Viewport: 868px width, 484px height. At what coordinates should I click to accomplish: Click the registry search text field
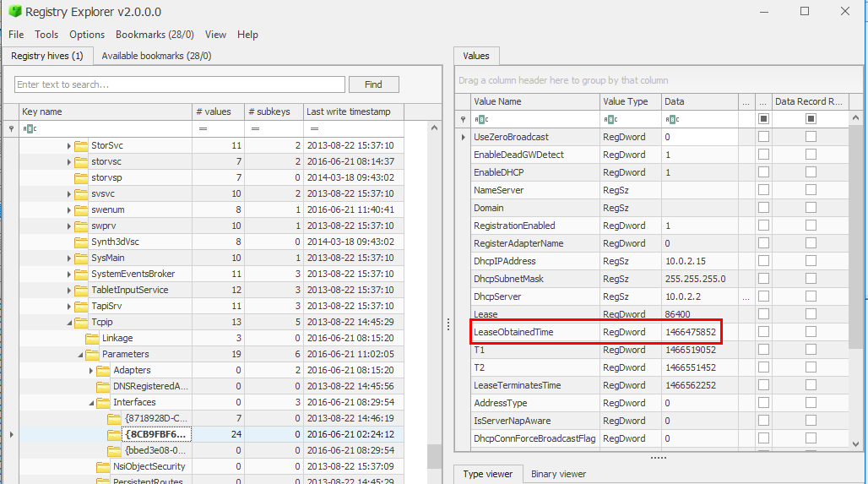click(180, 84)
